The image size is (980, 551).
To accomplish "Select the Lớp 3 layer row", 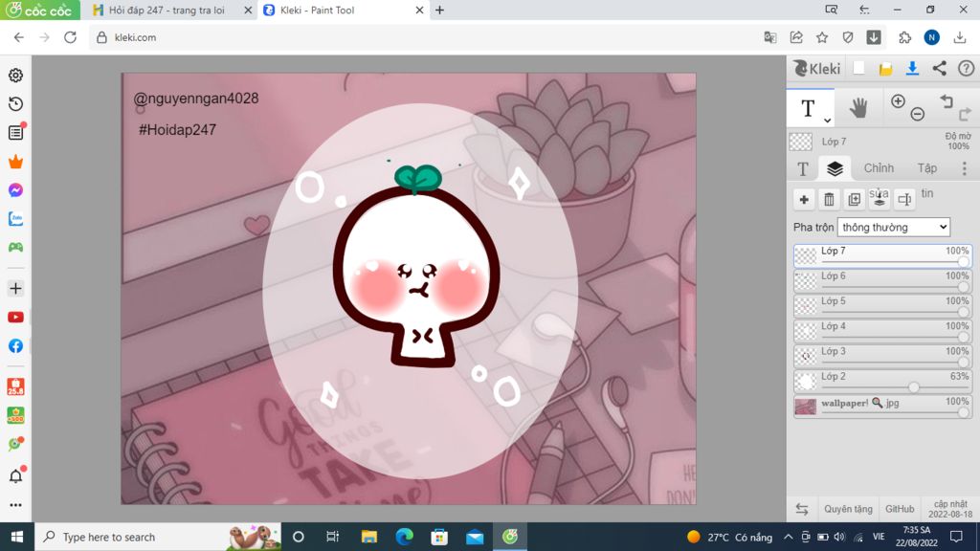I will pos(882,356).
